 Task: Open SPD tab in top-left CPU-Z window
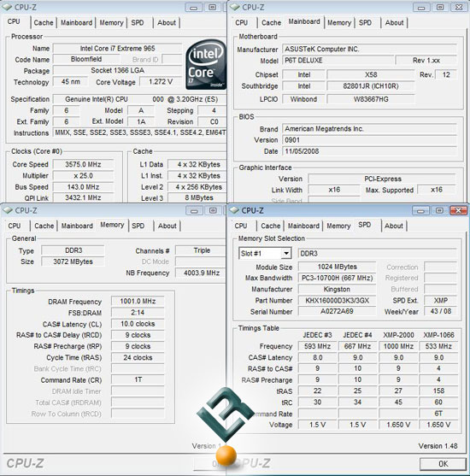tap(138, 23)
